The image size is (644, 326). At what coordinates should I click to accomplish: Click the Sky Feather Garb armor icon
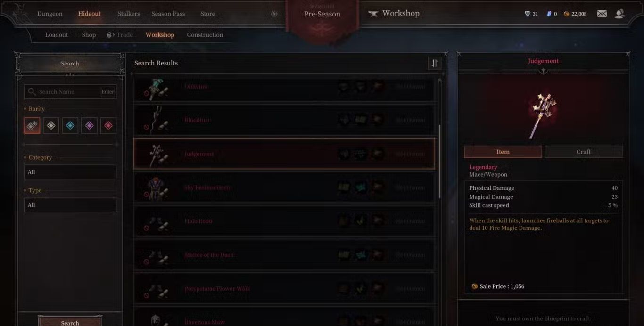(x=156, y=188)
